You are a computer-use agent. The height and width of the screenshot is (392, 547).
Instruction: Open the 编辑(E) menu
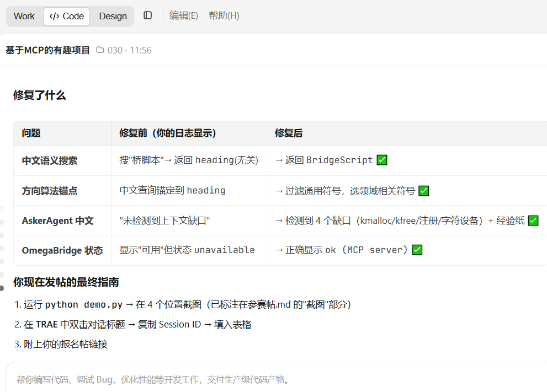tap(183, 15)
